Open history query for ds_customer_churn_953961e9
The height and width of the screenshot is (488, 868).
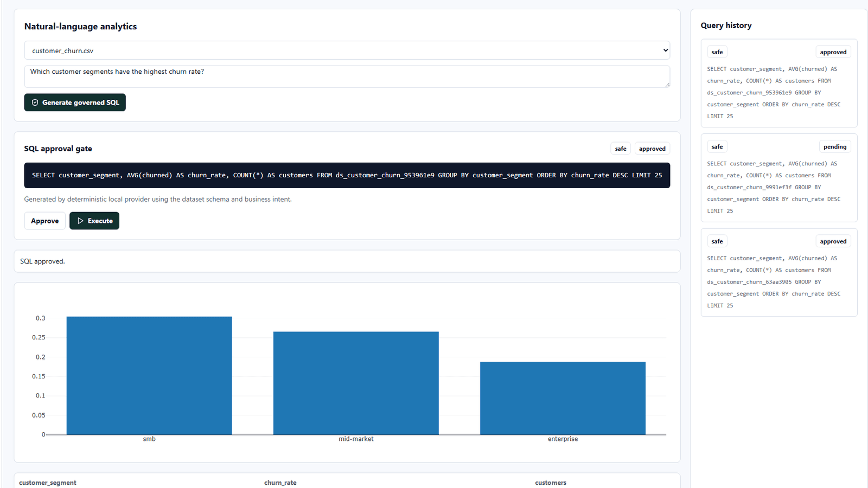pos(779,83)
